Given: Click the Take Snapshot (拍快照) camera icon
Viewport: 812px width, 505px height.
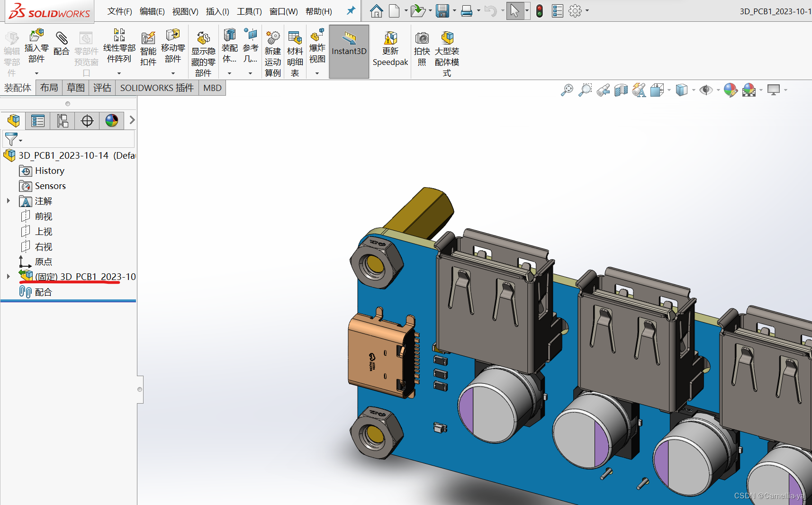Looking at the screenshot, I should [x=422, y=38].
